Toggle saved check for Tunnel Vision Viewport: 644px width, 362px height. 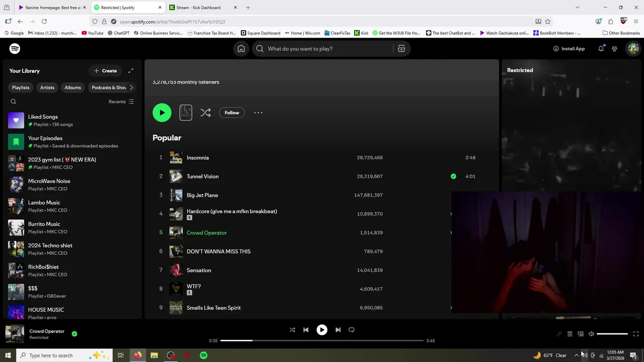[453, 176]
